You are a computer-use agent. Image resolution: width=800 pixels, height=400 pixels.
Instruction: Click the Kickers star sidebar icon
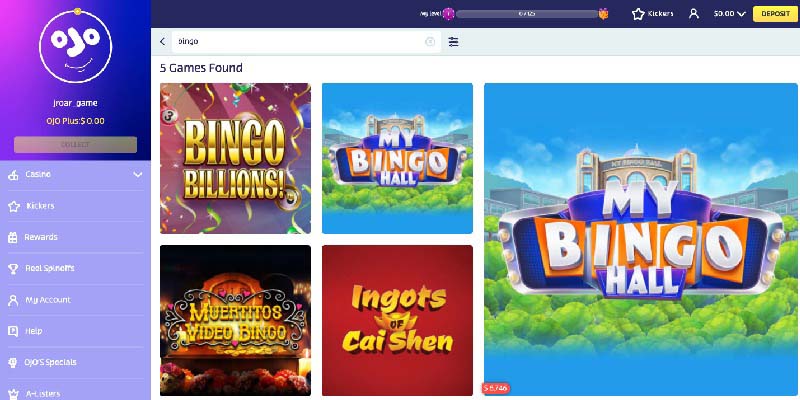pos(13,206)
